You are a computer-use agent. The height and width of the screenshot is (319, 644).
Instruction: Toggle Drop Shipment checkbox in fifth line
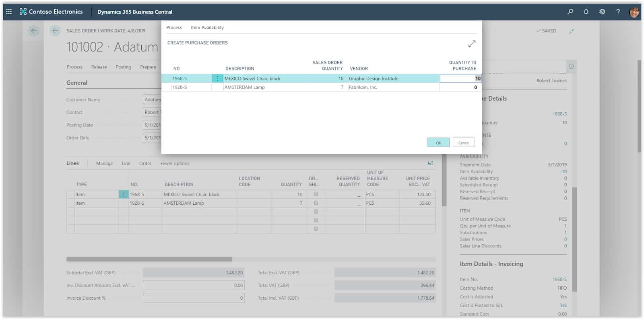(x=316, y=229)
